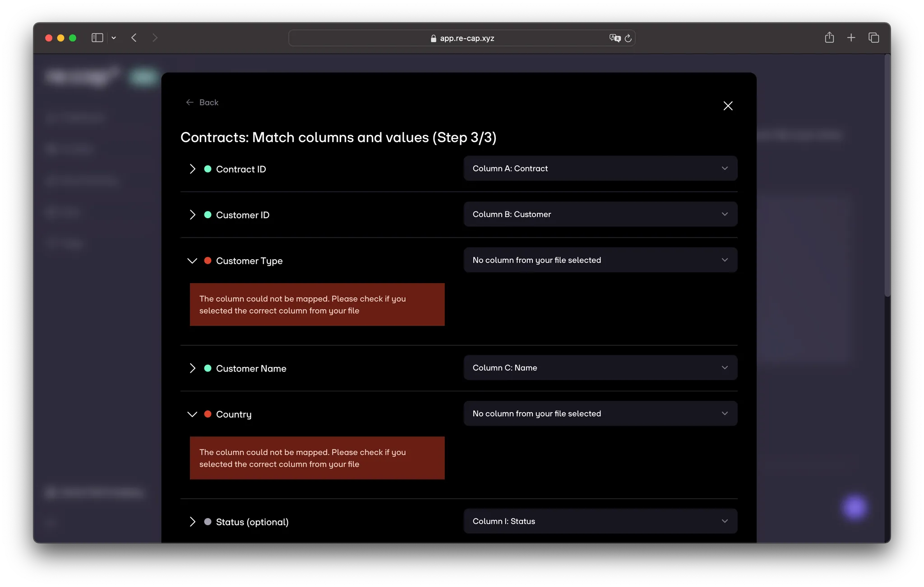Click Back button to return previous step

pos(202,102)
